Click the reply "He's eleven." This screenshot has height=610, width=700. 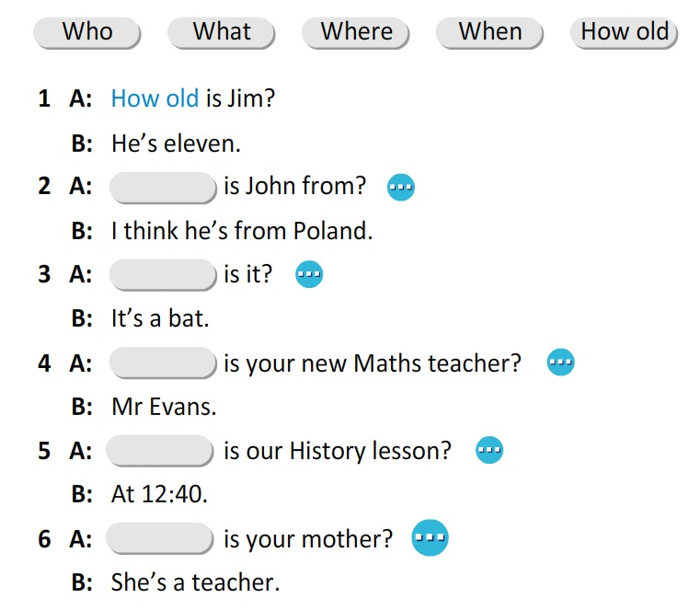click(x=176, y=144)
